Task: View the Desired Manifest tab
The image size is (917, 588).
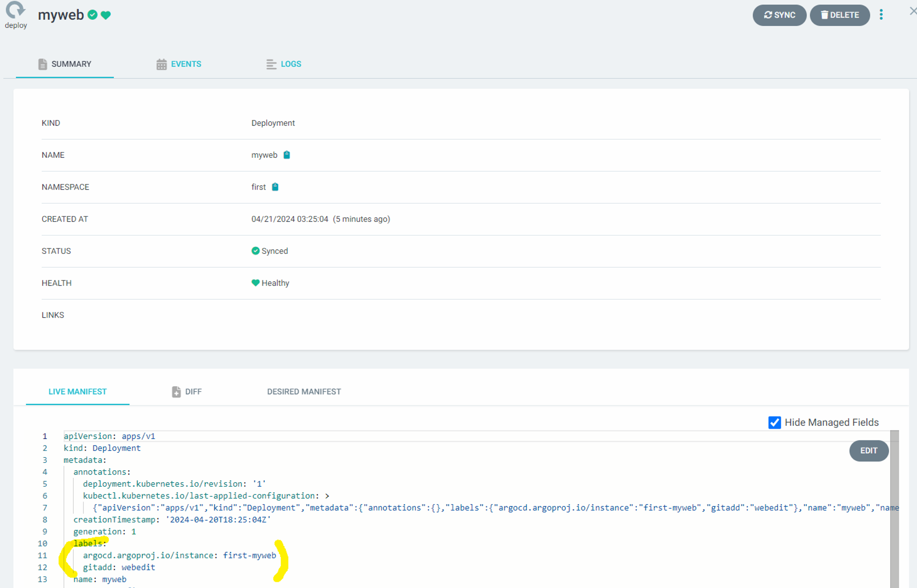Action: pos(304,392)
